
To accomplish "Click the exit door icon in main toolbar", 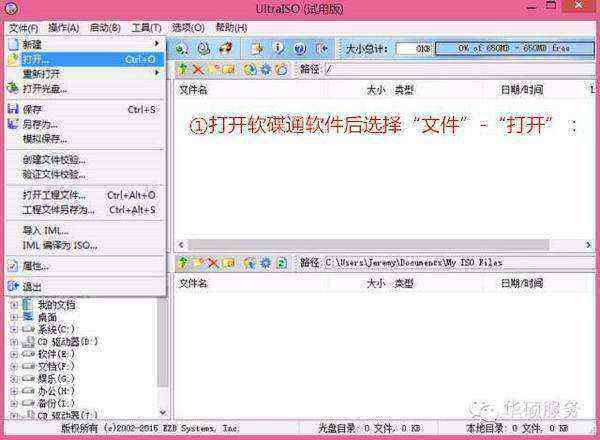I will point(322,48).
